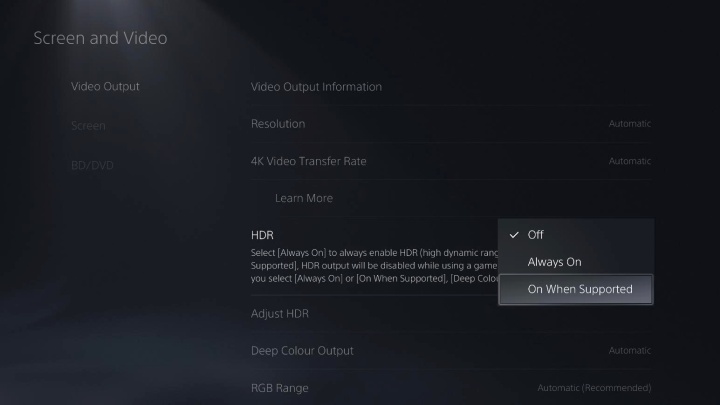Viewport: 720px width, 405px height.
Task: Click the HDR setting label
Action: pyautogui.click(x=262, y=235)
